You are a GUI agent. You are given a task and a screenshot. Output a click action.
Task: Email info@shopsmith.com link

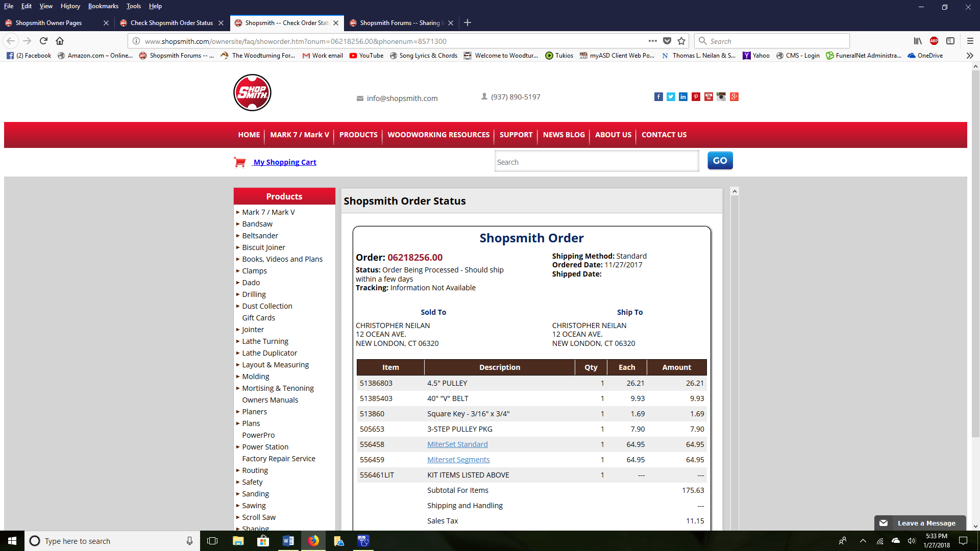[x=402, y=98]
